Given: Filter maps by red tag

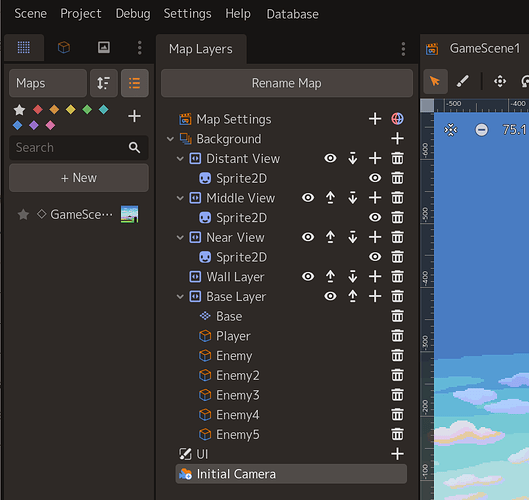Looking at the screenshot, I should [38, 109].
